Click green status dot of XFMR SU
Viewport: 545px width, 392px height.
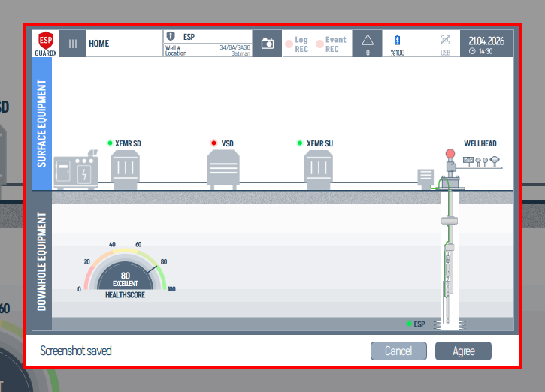click(x=300, y=143)
